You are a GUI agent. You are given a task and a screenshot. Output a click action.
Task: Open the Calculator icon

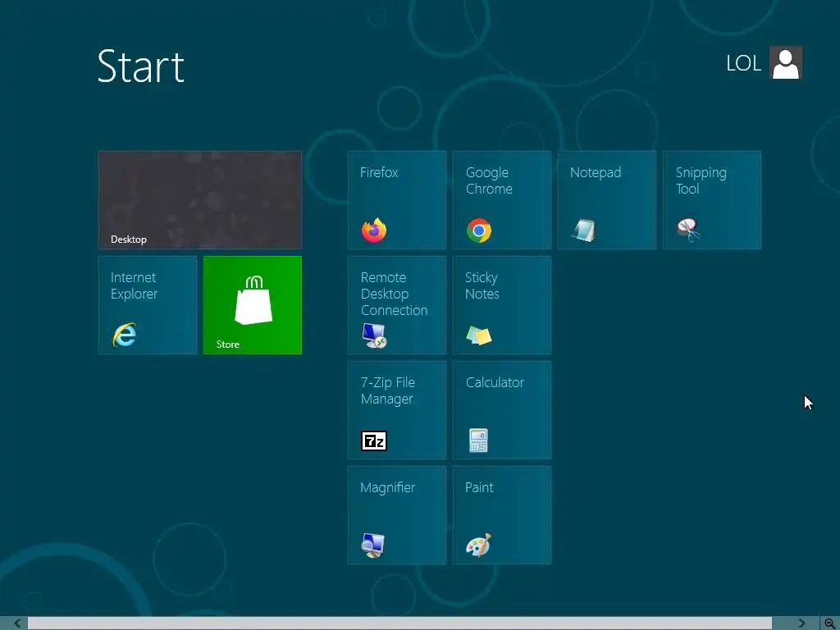478,441
